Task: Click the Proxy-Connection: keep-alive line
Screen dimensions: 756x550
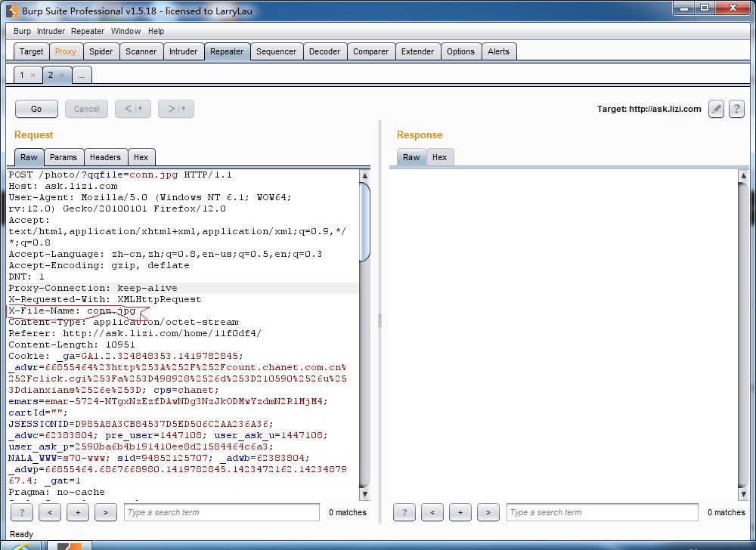Action: click(x=93, y=288)
